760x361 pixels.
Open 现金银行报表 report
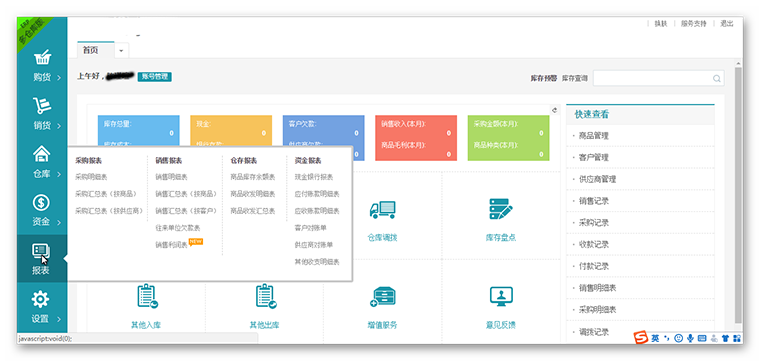[x=314, y=177]
